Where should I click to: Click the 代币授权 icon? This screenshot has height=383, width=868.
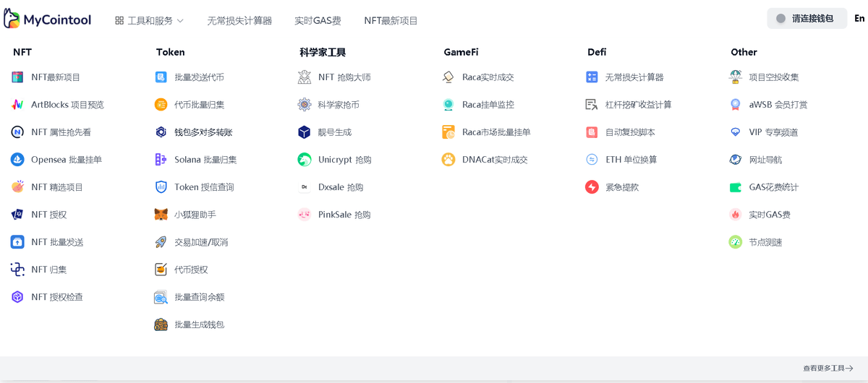click(x=161, y=270)
